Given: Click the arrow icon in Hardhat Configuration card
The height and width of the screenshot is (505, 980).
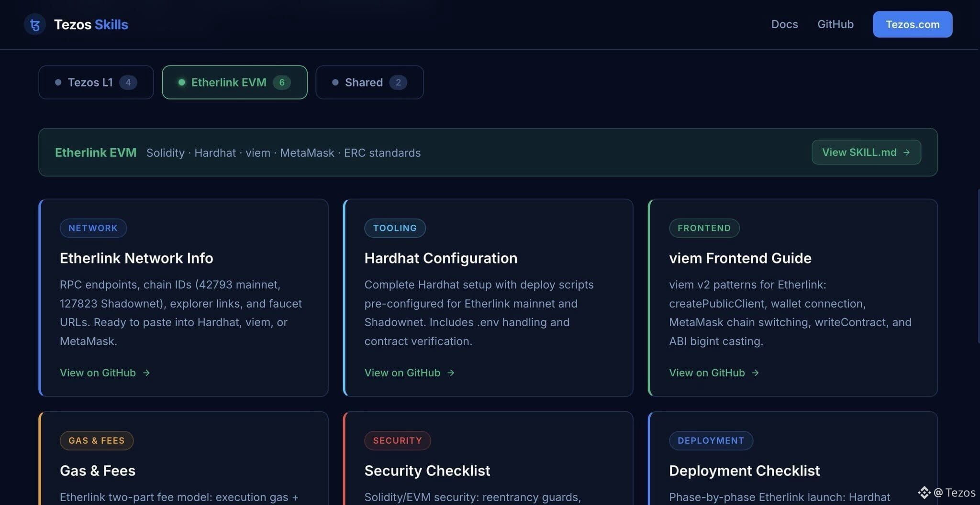Looking at the screenshot, I should 451,373.
